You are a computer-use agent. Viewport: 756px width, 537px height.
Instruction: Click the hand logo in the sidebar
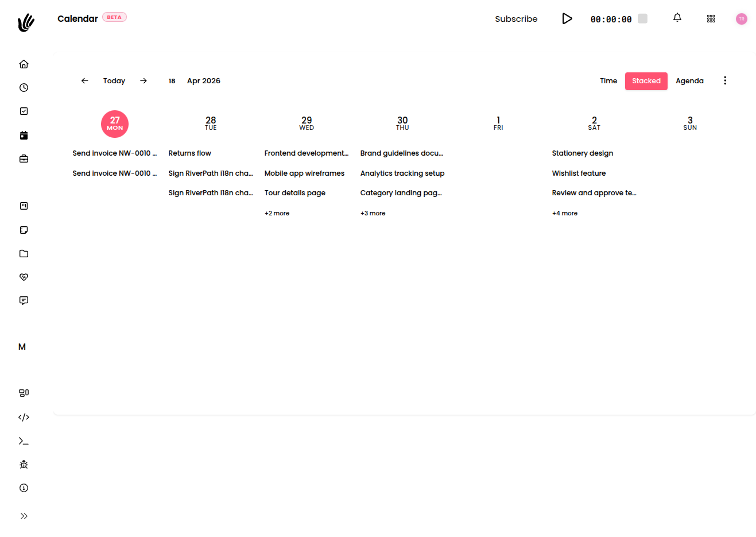26,22
